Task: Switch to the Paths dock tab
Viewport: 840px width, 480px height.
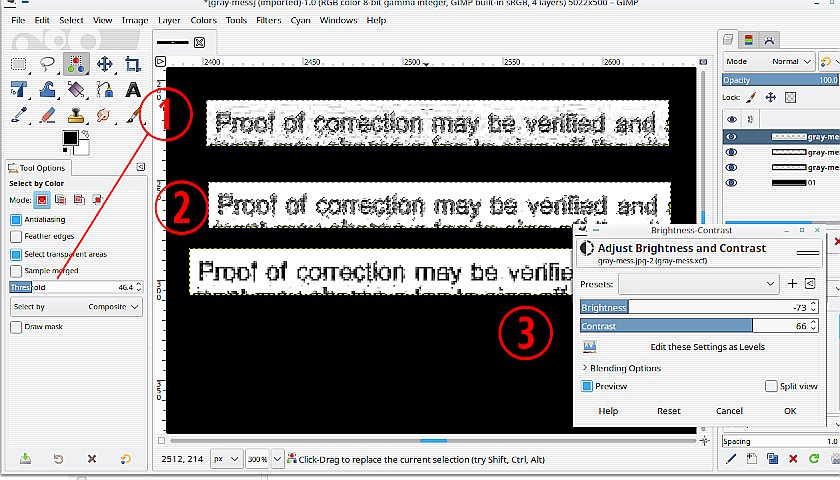Action: pos(769,40)
